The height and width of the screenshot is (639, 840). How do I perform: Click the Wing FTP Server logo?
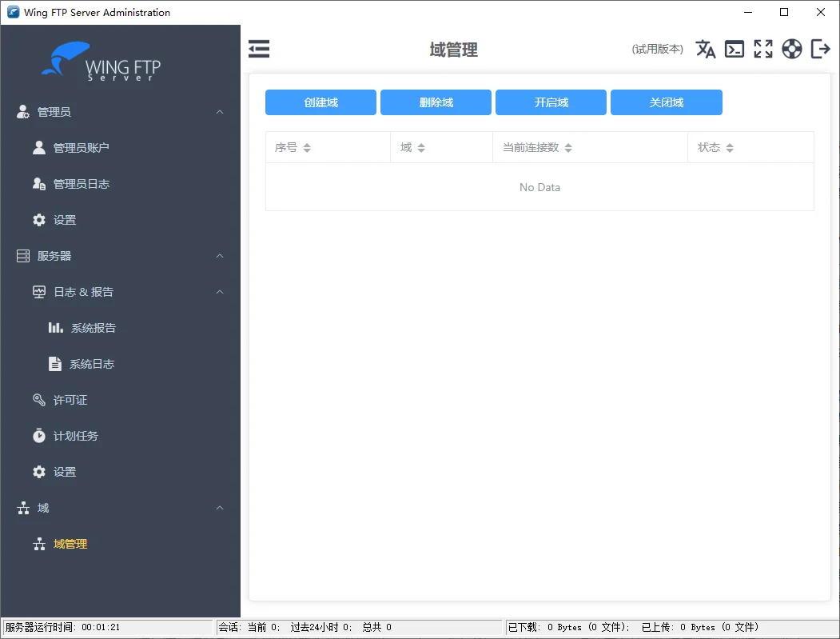click(x=102, y=62)
